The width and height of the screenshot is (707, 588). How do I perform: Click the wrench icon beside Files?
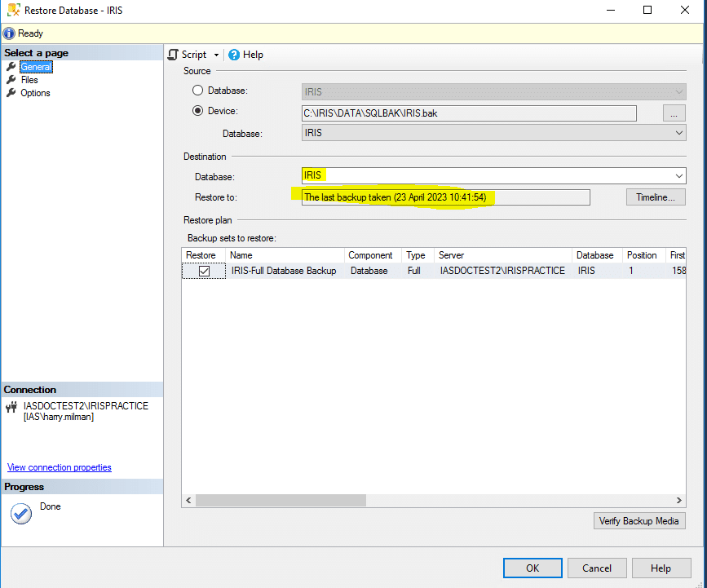pos(11,80)
